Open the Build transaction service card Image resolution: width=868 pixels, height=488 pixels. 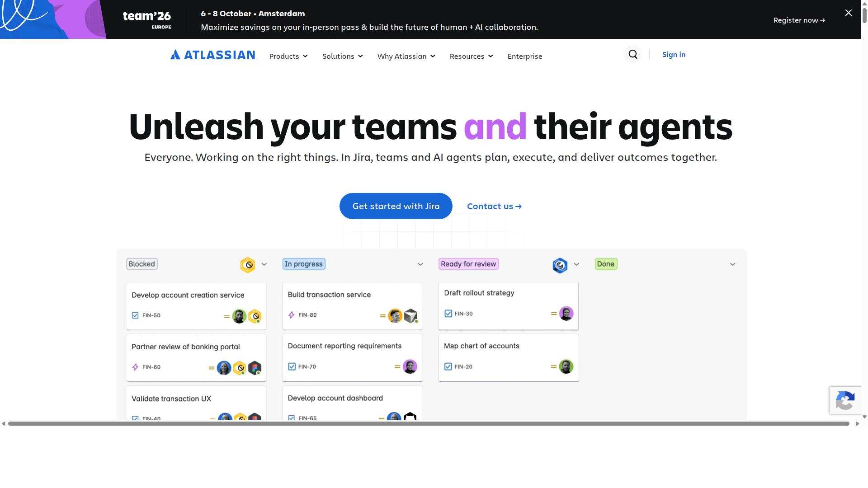point(352,306)
